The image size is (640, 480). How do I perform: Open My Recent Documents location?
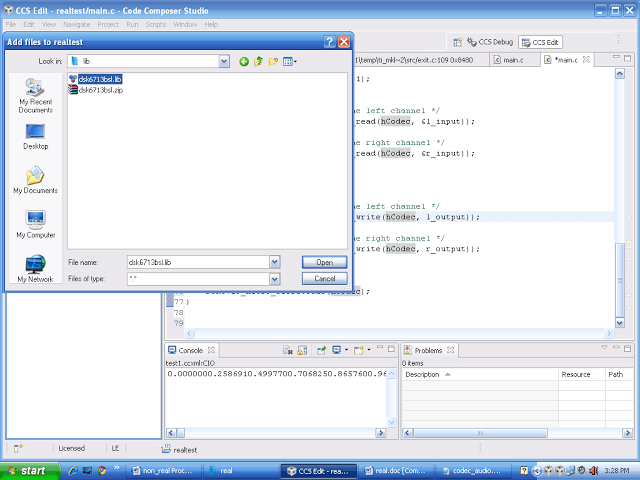pos(36,96)
